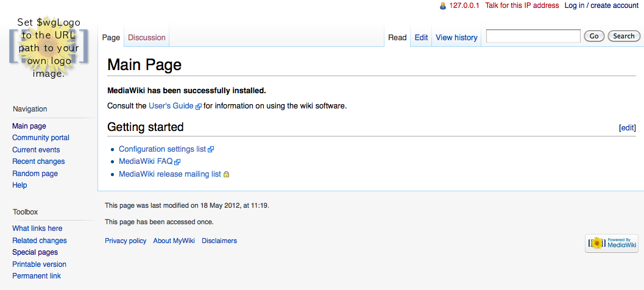Screen dimensions: 644x290
Task: Open Talk for this IP address
Action: [x=522, y=5]
